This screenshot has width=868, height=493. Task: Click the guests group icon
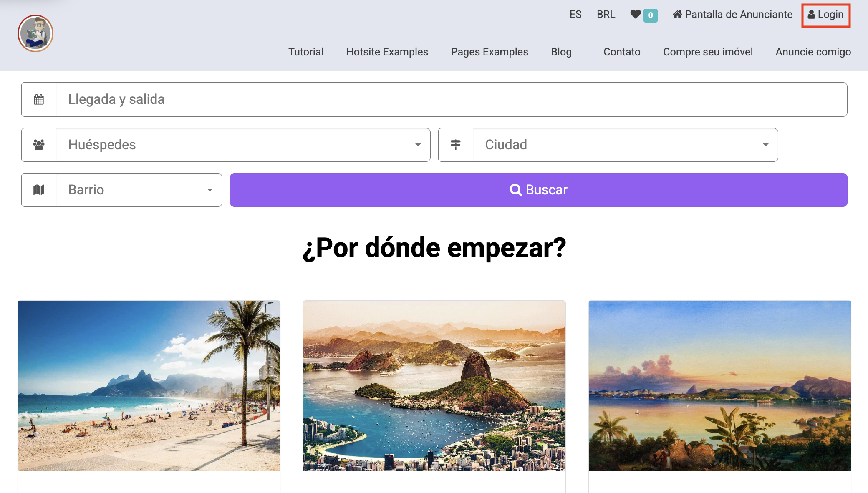pyautogui.click(x=39, y=145)
